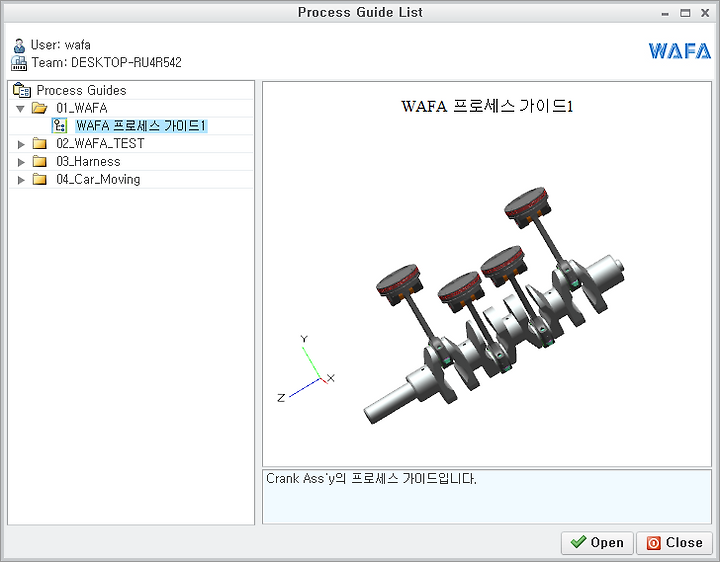Select the 03_Harness folder label
This screenshot has height=562, width=720.
click(88, 162)
